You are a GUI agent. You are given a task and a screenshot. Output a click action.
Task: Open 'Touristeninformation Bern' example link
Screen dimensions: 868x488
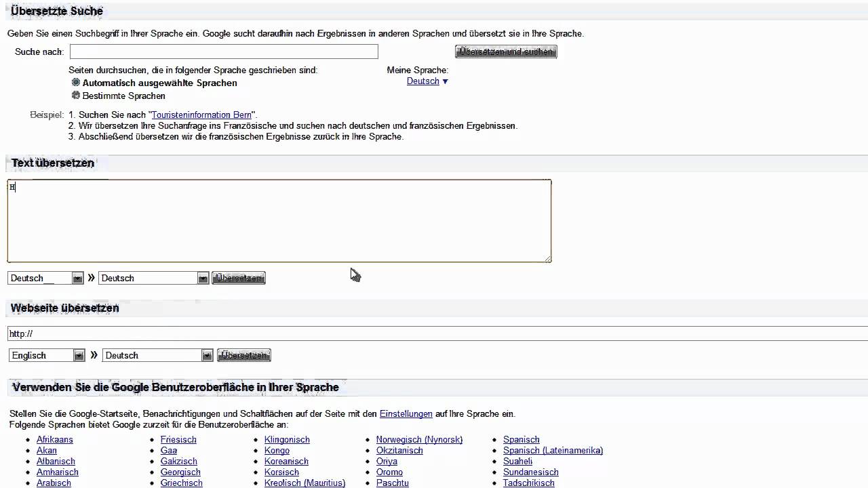coord(201,115)
